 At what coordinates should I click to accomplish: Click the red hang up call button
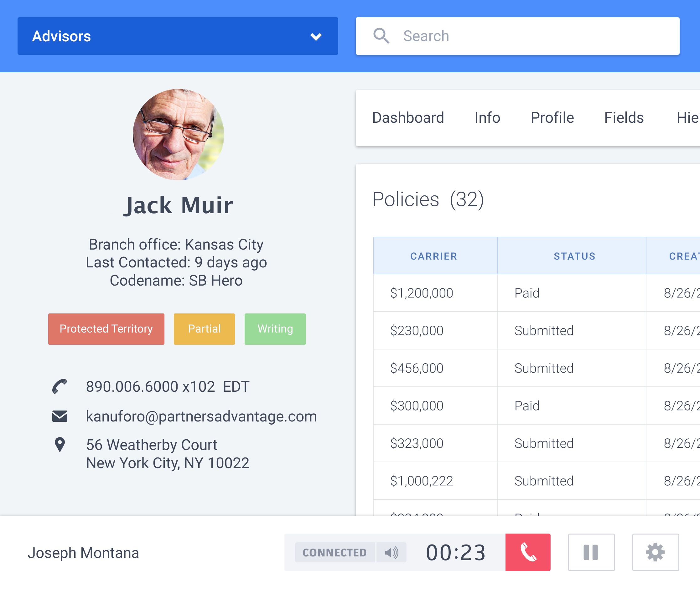[528, 552]
